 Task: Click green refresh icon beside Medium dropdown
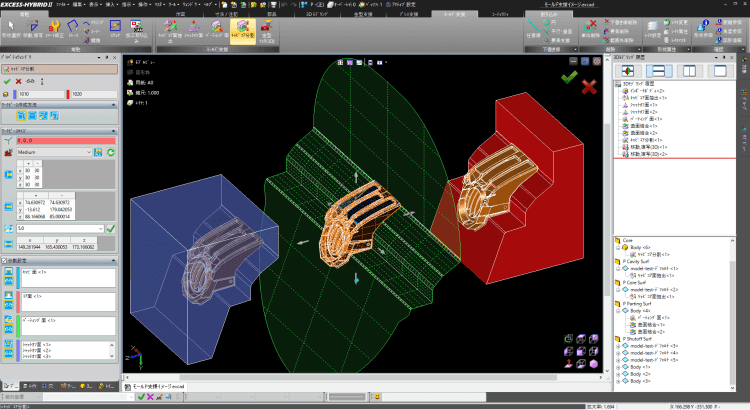point(111,152)
